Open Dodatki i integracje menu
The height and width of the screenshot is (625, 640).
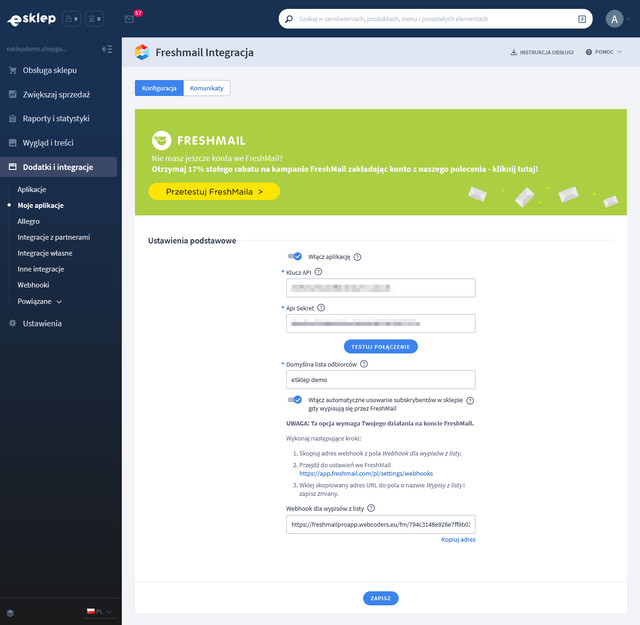click(x=59, y=167)
